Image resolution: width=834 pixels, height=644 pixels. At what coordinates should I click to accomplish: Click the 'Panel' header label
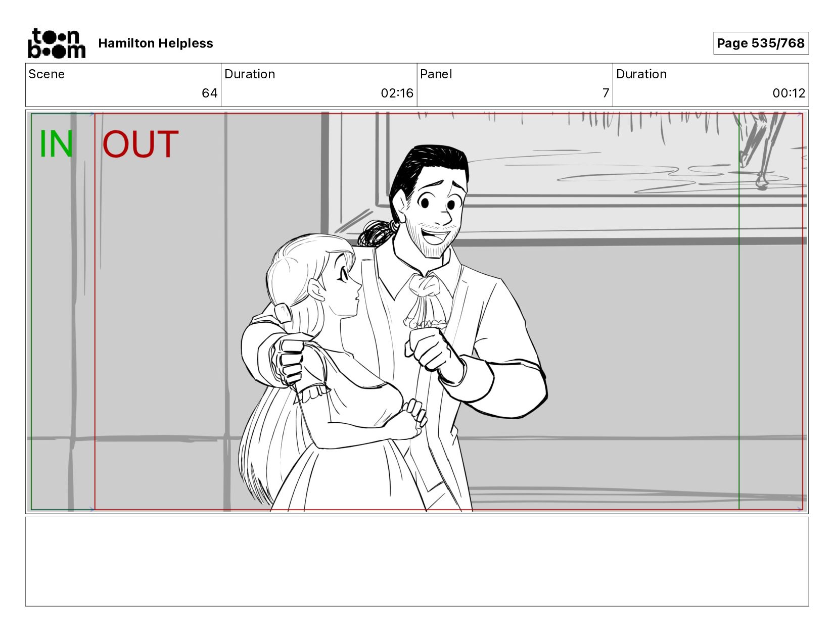436,74
